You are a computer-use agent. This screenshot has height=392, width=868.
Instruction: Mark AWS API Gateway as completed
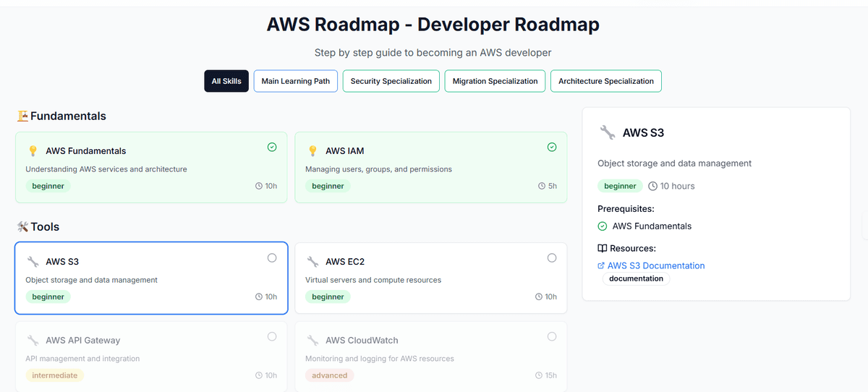pyautogui.click(x=272, y=336)
